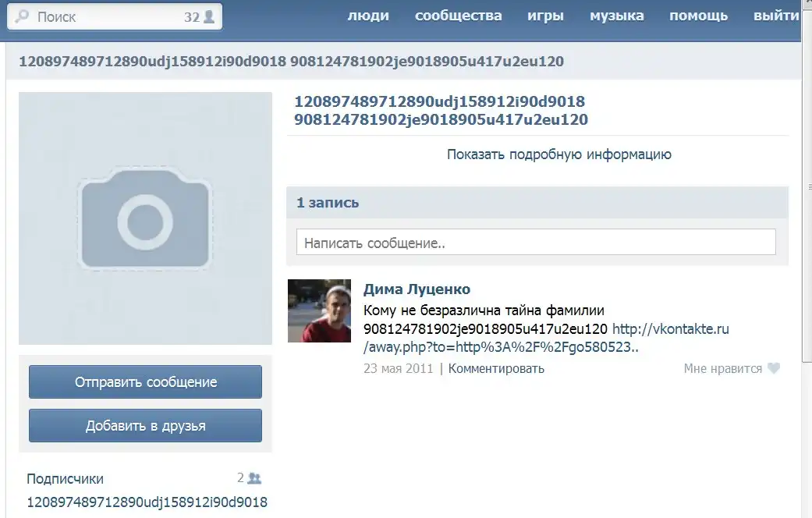Like the post with the heart icon
Viewport: 812px width, 518px height.
(x=773, y=368)
